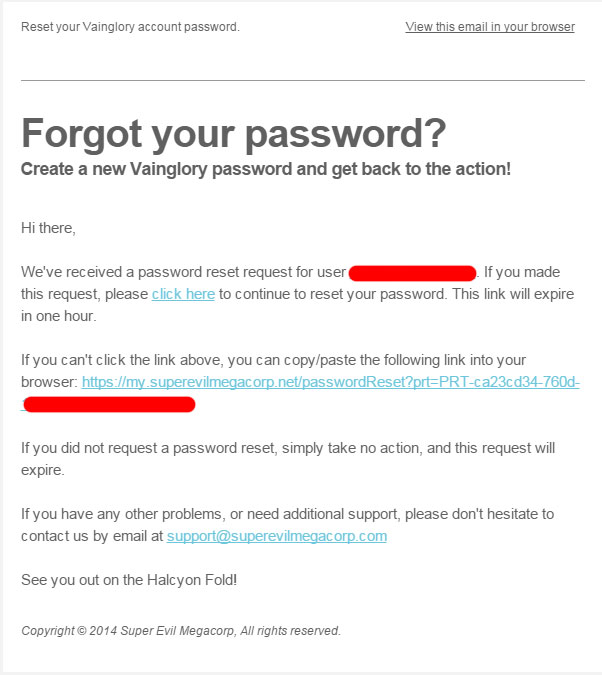Click the "Reset your Vainglory account password." preheader
Image resolution: width=602 pixels, height=675 pixels.
(130, 27)
